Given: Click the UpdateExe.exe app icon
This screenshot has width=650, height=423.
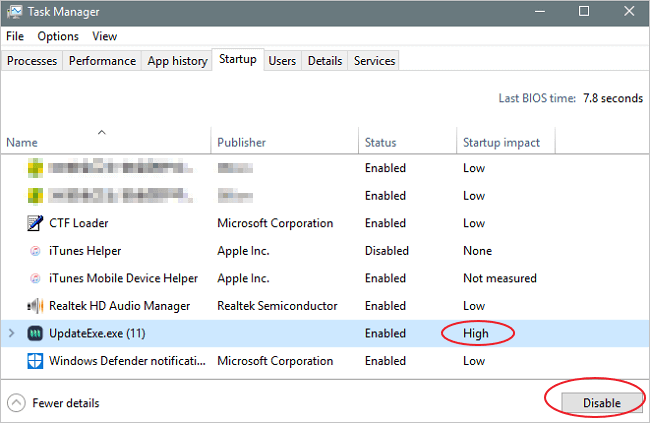Looking at the screenshot, I should tap(33, 333).
